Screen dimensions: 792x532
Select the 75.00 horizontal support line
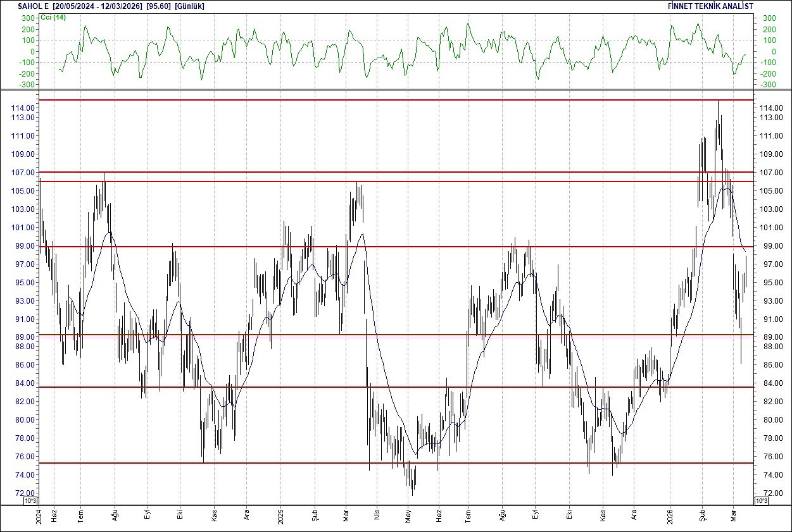[x=380, y=462]
